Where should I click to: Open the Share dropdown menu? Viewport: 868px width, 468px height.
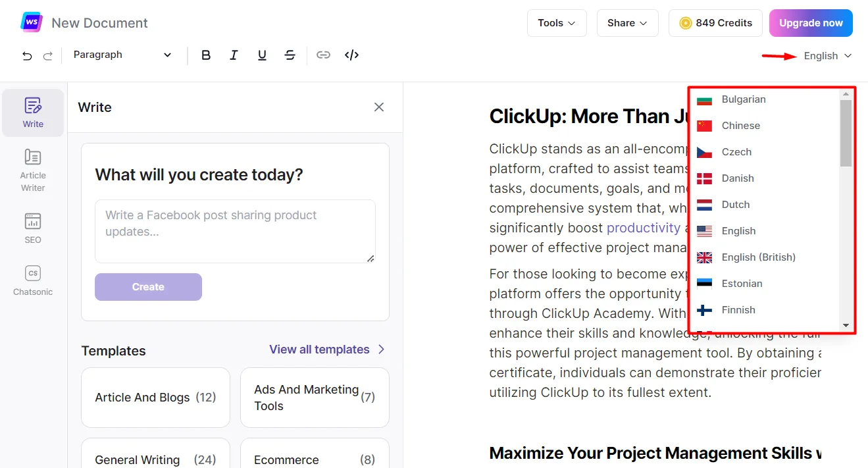pyautogui.click(x=627, y=23)
